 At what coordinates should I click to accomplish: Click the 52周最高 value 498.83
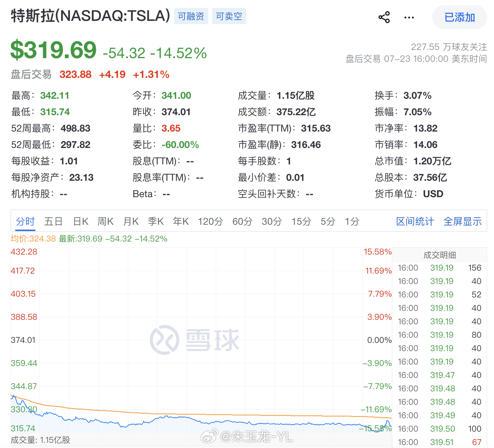coord(76,128)
